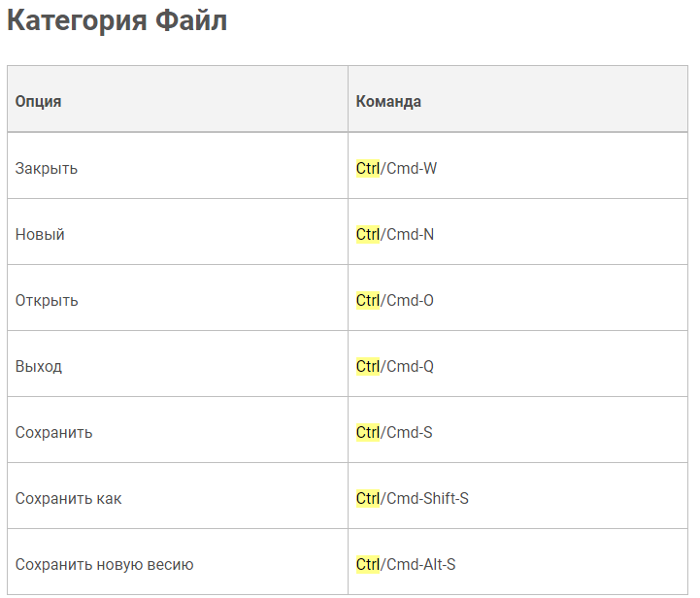The width and height of the screenshot is (700, 598).
Task: Click the "Опция" column header
Action: pyautogui.click(x=38, y=101)
